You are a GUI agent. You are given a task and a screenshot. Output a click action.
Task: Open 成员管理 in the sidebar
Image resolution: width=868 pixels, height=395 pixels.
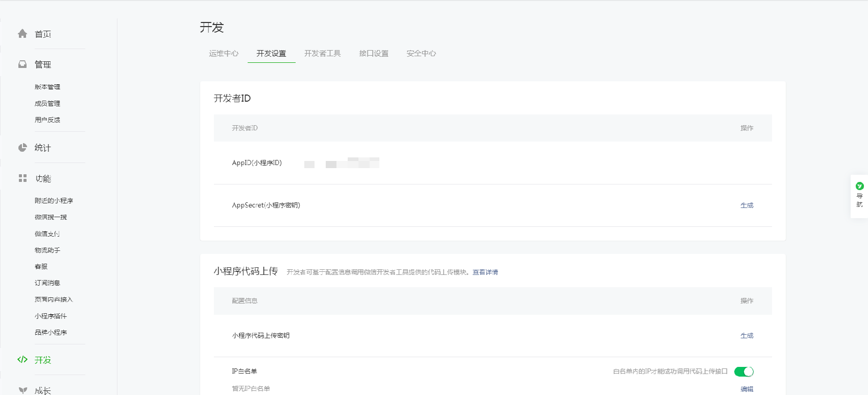click(47, 103)
